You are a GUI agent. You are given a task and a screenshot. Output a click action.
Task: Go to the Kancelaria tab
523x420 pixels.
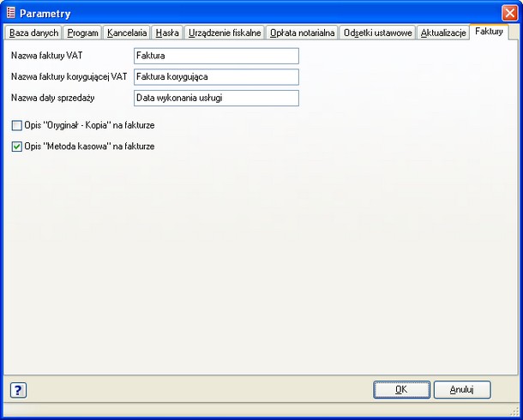click(127, 33)
